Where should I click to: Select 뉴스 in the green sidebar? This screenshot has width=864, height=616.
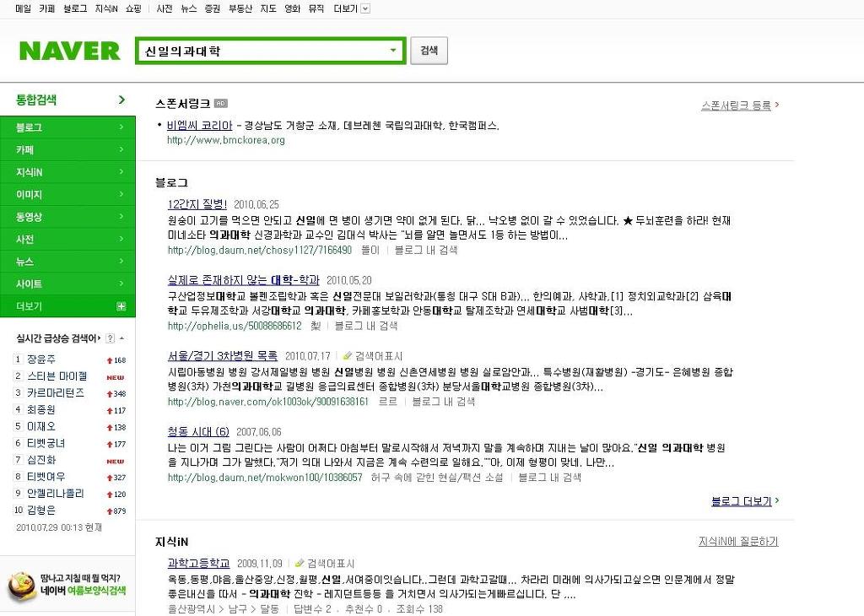(x=67, y=262)
